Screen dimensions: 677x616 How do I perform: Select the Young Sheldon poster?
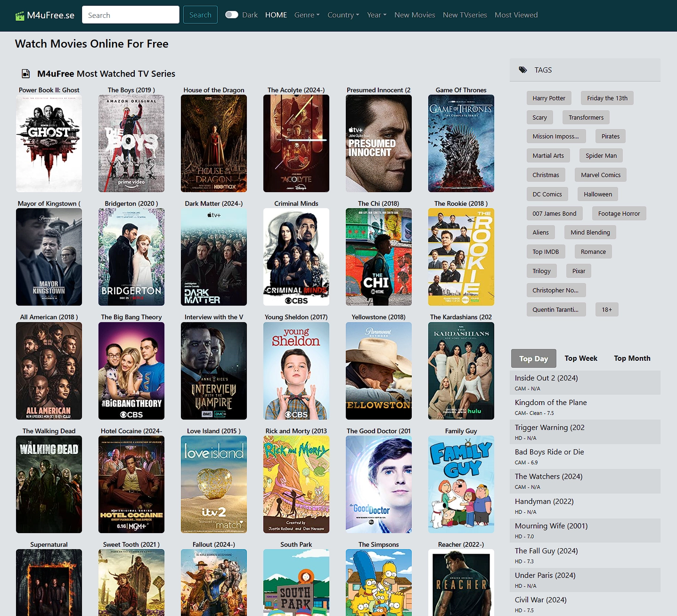coord(296,371)
